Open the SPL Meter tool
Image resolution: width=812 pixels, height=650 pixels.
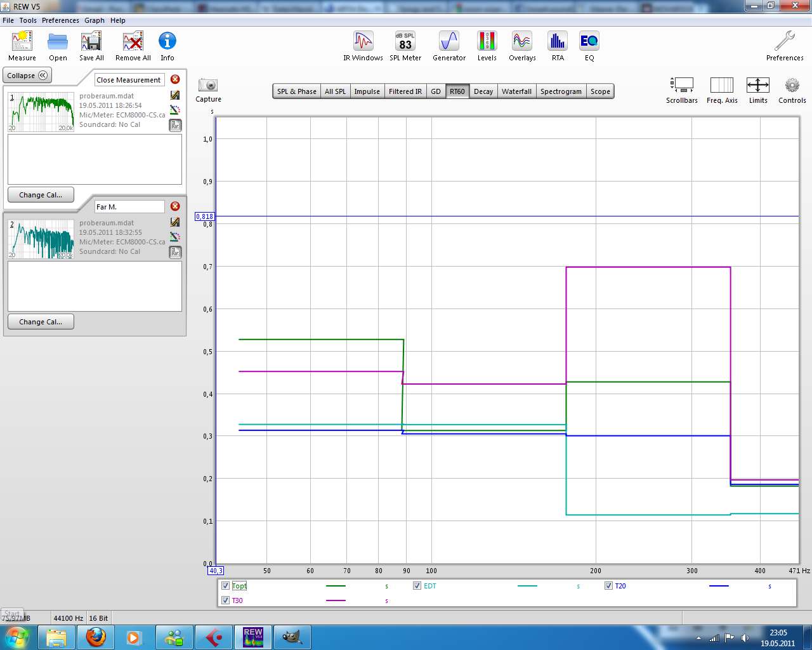tap(405, 42)
